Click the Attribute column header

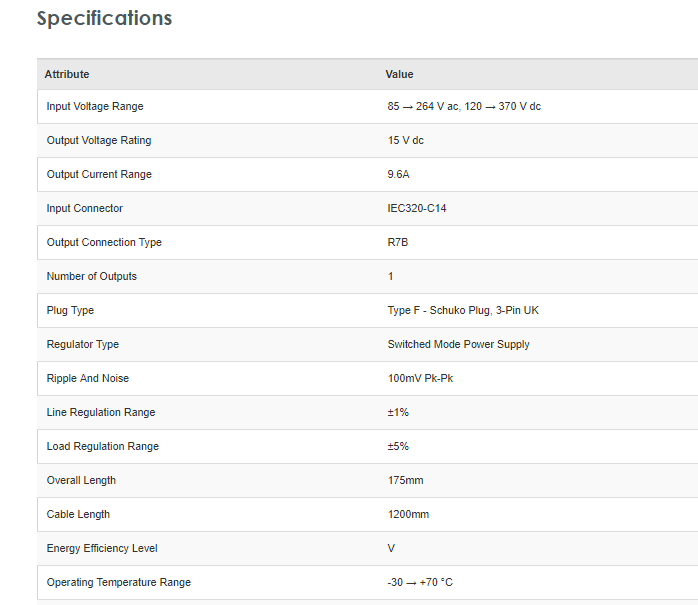coord(67,74)
